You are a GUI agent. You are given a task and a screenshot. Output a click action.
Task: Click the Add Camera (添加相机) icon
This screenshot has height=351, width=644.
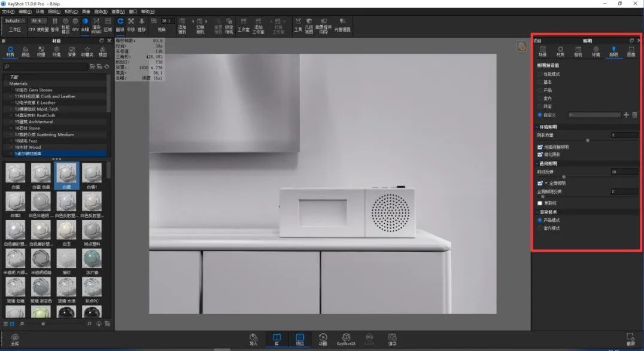[x=182, y=26]
